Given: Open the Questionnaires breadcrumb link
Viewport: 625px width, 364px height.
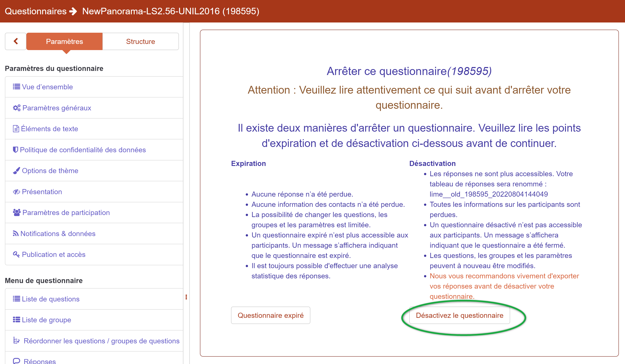Looking at the screenshot, I should tap(35, 11).
